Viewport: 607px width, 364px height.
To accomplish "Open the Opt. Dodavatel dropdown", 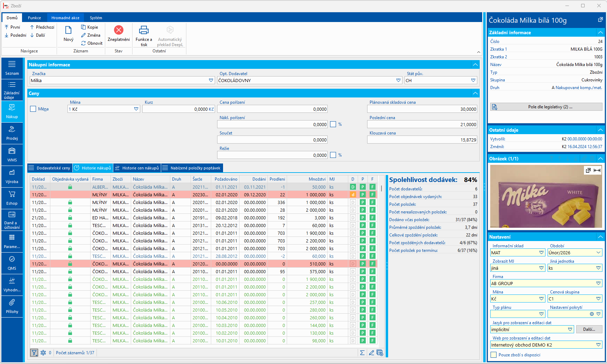I will click(x=399, y=80).
